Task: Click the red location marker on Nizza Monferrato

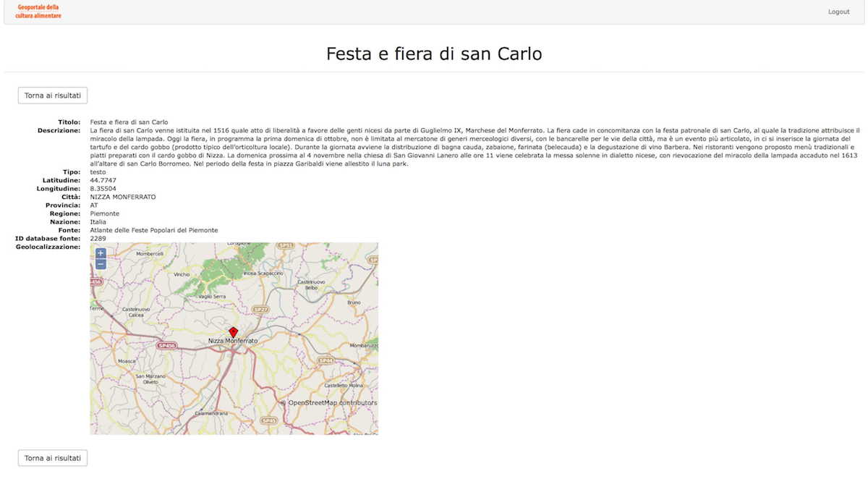Action: 233,331
